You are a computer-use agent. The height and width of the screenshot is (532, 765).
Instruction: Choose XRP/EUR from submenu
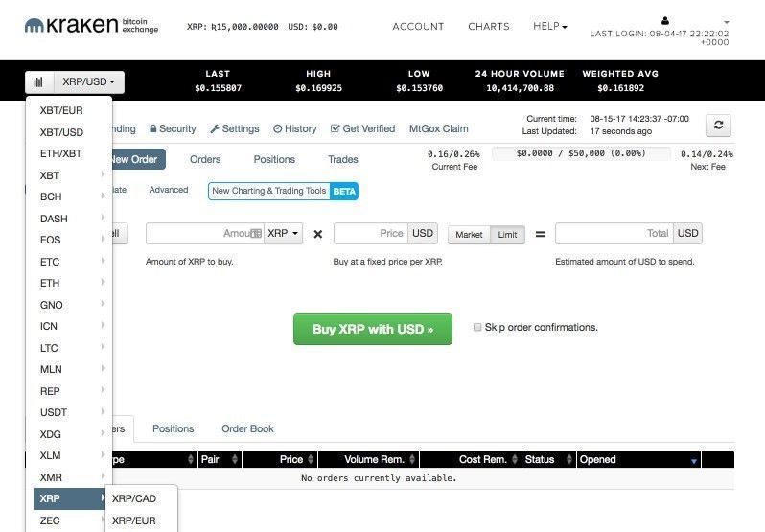[x=134, y=520]
